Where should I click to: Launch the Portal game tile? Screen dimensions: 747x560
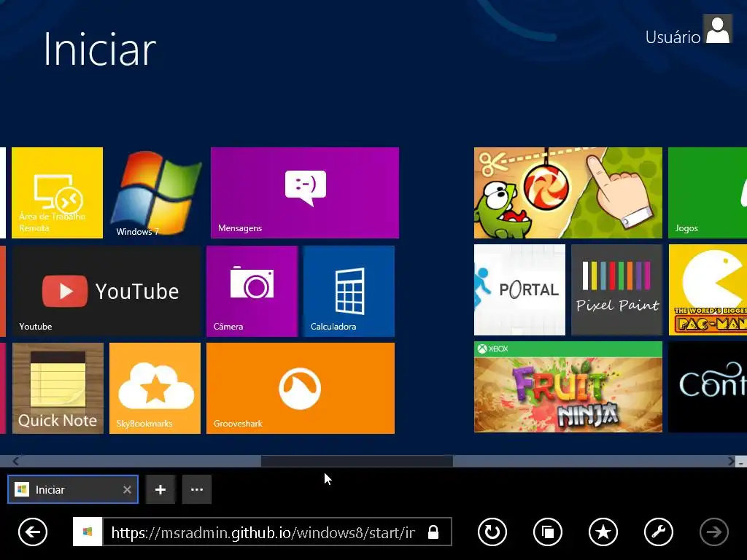tap(519, 290)
